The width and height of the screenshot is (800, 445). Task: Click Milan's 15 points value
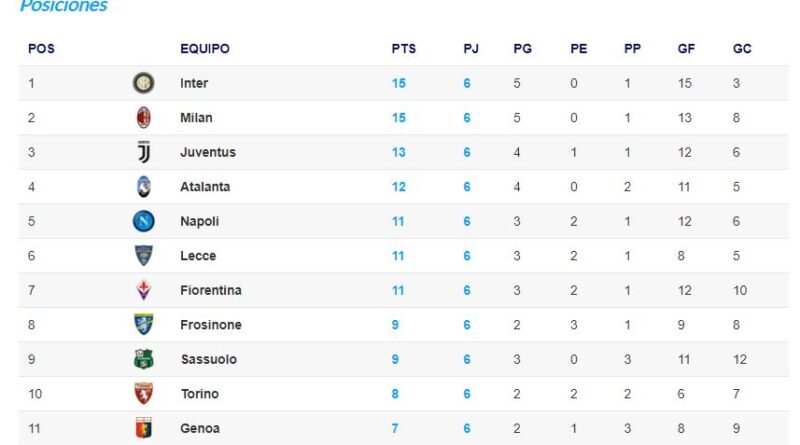[x=398, y=118]
